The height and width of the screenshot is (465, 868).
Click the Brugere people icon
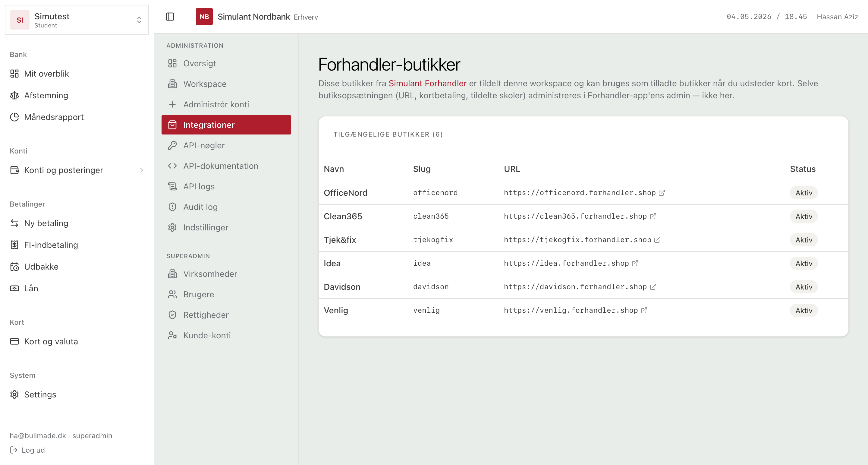[x=172, y=294]
